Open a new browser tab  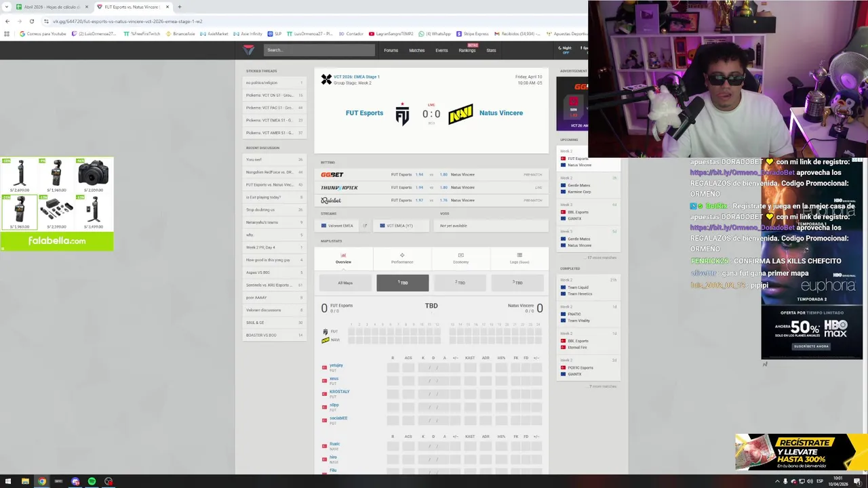[179, 7]
